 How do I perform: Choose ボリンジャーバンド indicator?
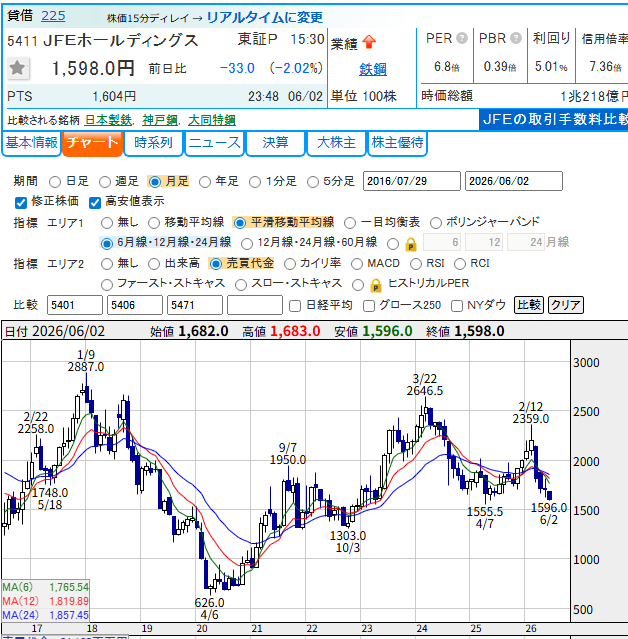[x=436, y=223]
